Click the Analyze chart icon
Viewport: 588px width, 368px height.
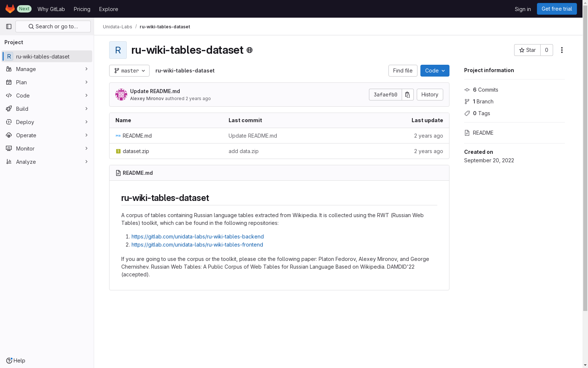click(9, 162)
